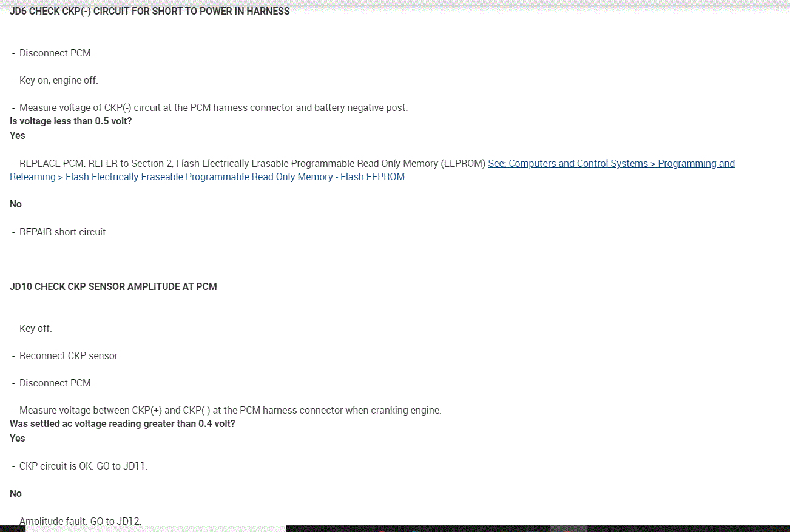This screenshot has height=532, width=790.
Task: Click the "Measure voltage of CKP(-) circuit" step
Action: (x=213, y=108)
